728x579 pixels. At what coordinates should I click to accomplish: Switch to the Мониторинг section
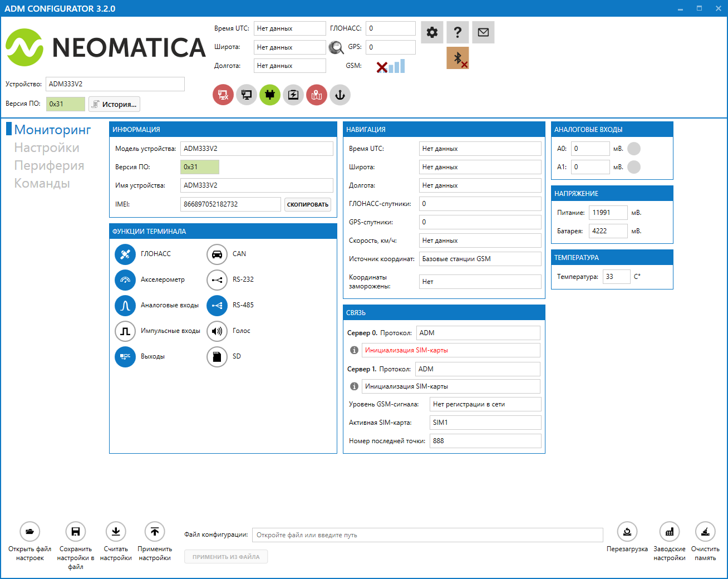(x=52, y=130)
